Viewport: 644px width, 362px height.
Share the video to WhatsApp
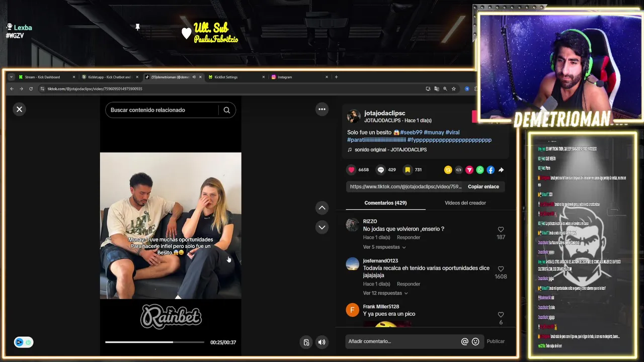[x=480, y=170]
